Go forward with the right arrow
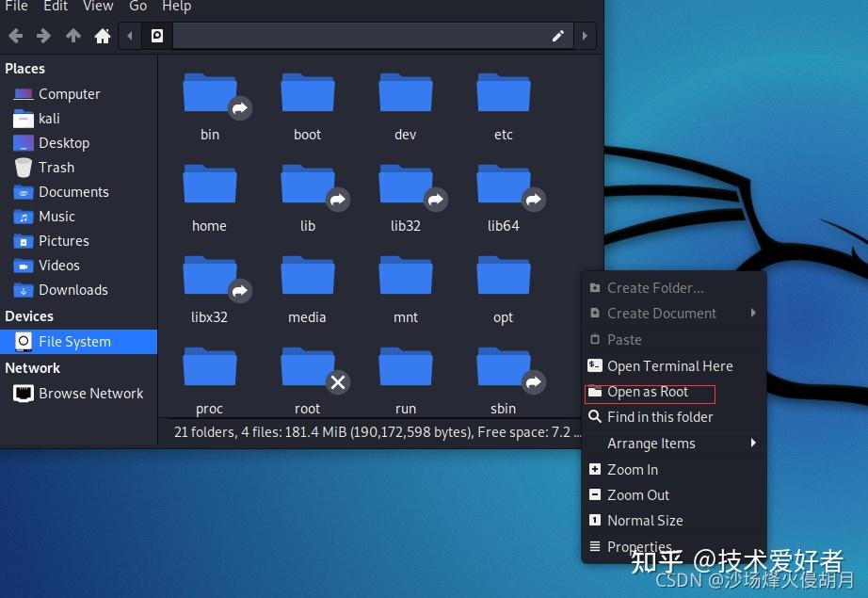This screenshot has width=868, height=598. pos(43,36)
